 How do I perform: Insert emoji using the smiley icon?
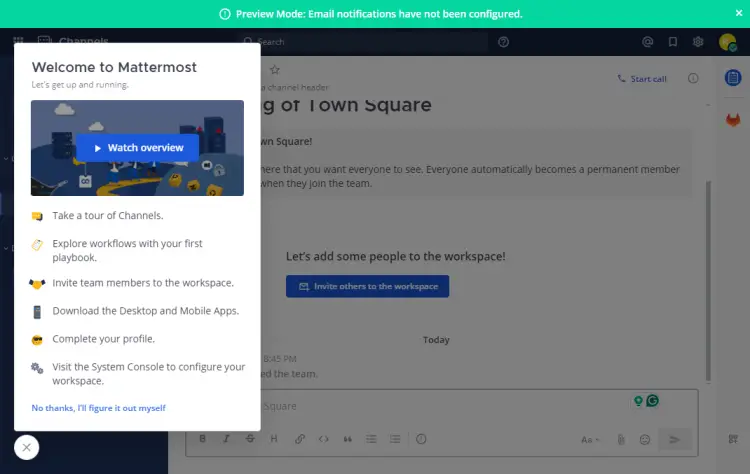[645, 439]
